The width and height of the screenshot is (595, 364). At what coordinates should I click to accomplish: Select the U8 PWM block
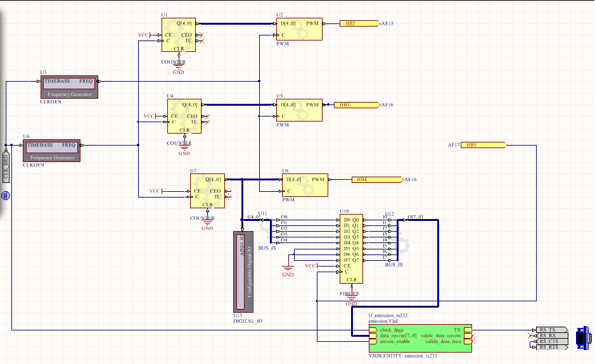[305, 185]
